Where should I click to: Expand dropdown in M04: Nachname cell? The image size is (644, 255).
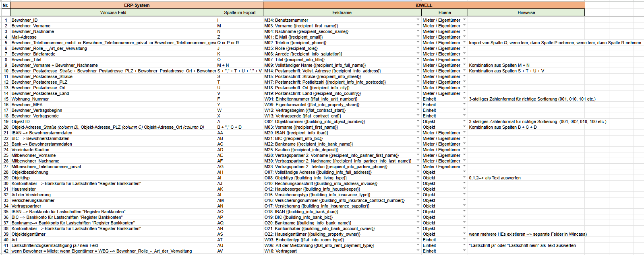(x=418, y=31)
